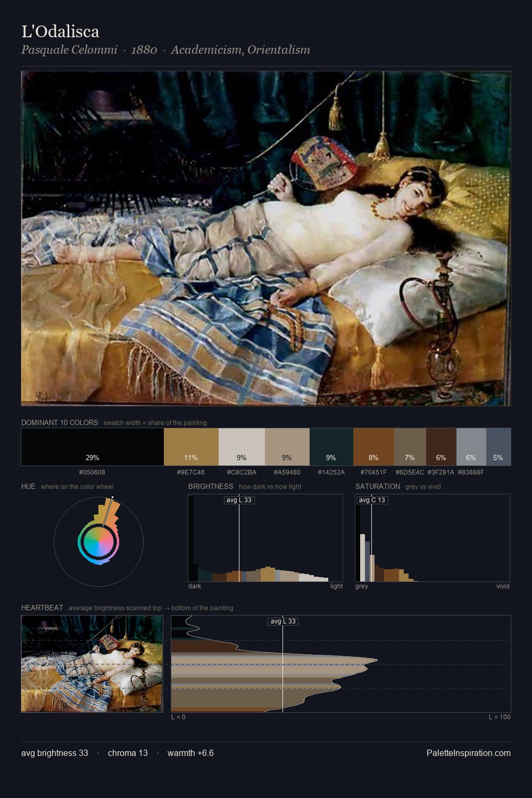Click the hex code #A59480
The height and width of the screenshot is (798, 532).
[287, 472]
